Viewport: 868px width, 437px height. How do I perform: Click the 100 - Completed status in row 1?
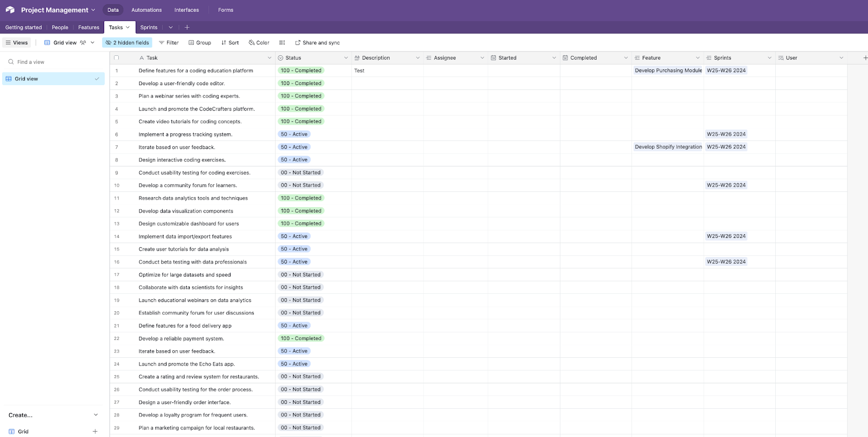[x=301, y=70]
